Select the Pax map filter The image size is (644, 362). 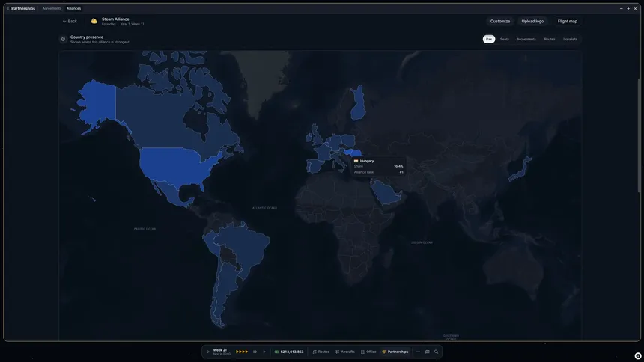click(489, 40)
